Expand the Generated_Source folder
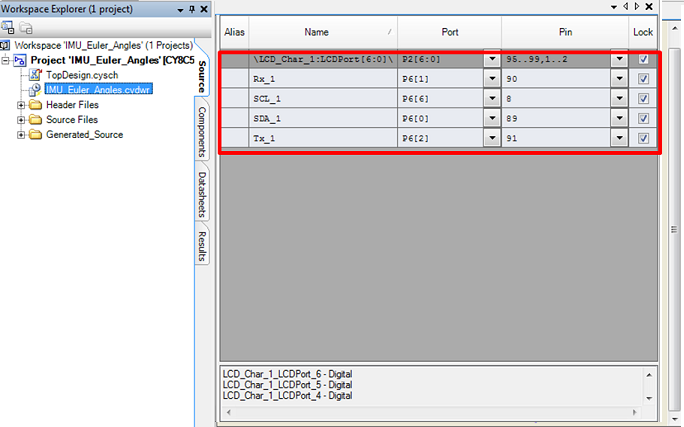The width and height of the screenshot is (684, 427). point(21,134)
